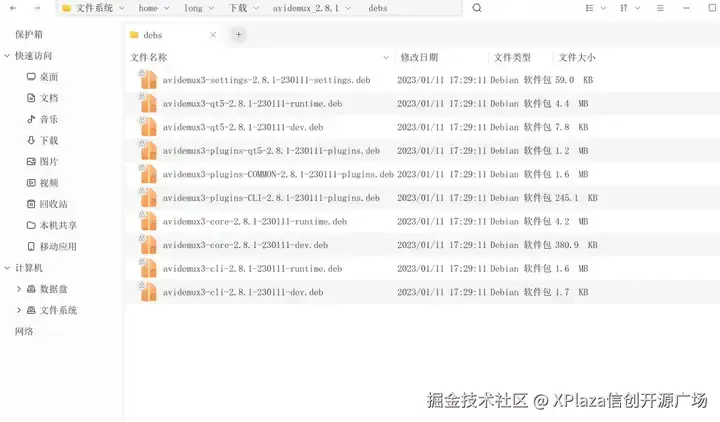The image size is (720, 422).
Task: Open 回收站 in the sidebar
Action: click(x=47, y=204)
